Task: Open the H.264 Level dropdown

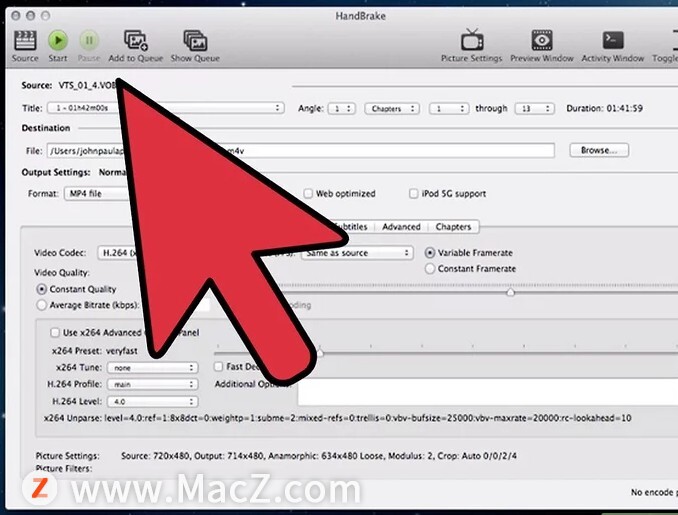Action: (153, 401)
